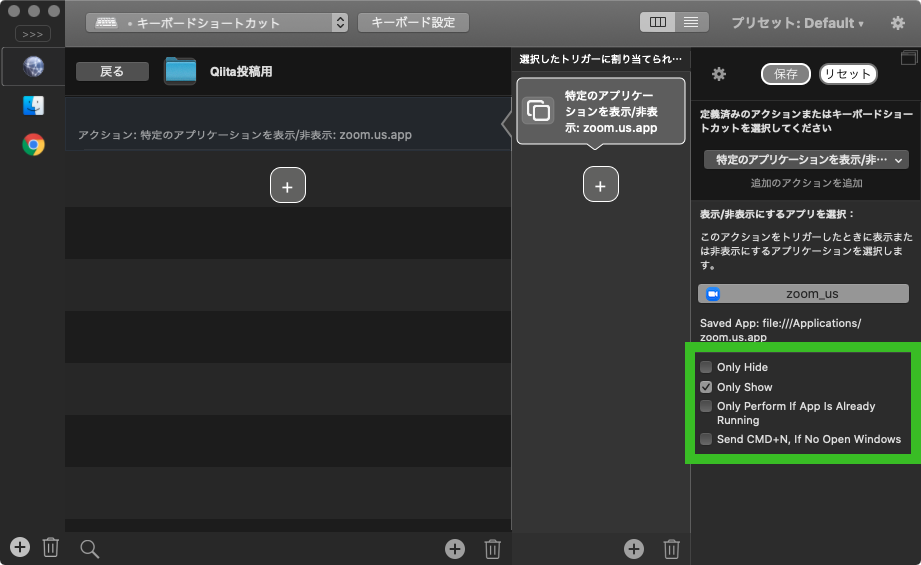The height and width of the screenshot is (565, 921).
Task: Open settings gear in top toolbar
Action: (898, 23)
